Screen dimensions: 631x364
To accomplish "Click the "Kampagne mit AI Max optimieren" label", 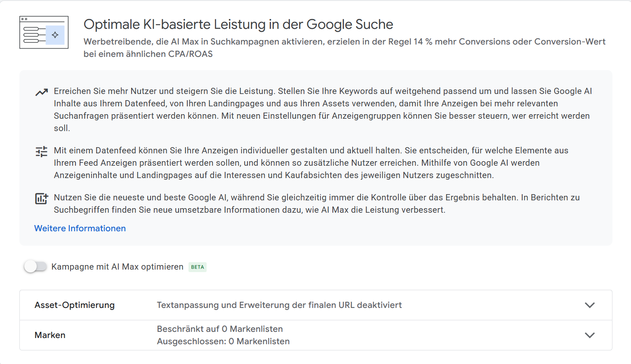I will tap(117, 267).
